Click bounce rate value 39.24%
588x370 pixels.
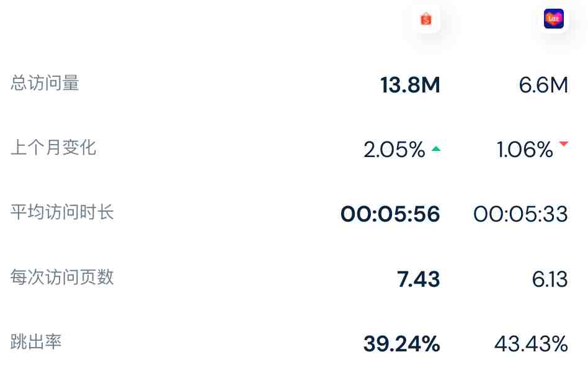click(x=402, y=344)
